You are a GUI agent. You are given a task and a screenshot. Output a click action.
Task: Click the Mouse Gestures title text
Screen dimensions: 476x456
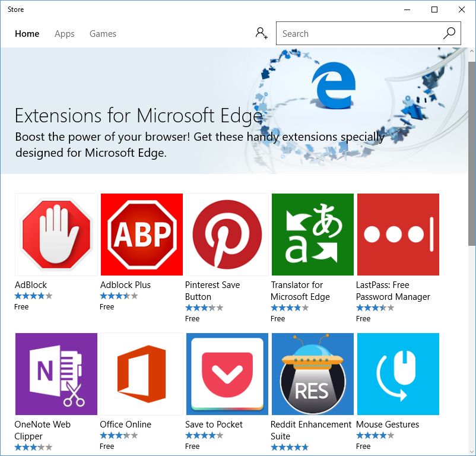tap(388, 424)
